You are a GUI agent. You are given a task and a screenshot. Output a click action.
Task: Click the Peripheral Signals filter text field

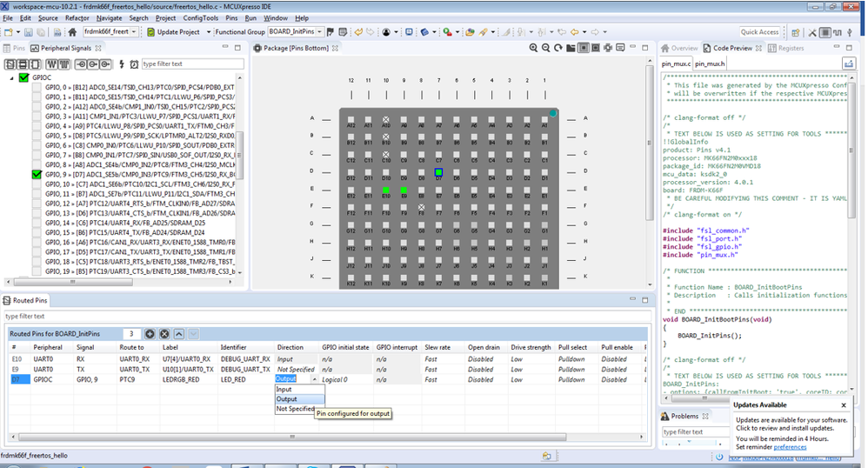pyautogui.click(x=192, y=64)
